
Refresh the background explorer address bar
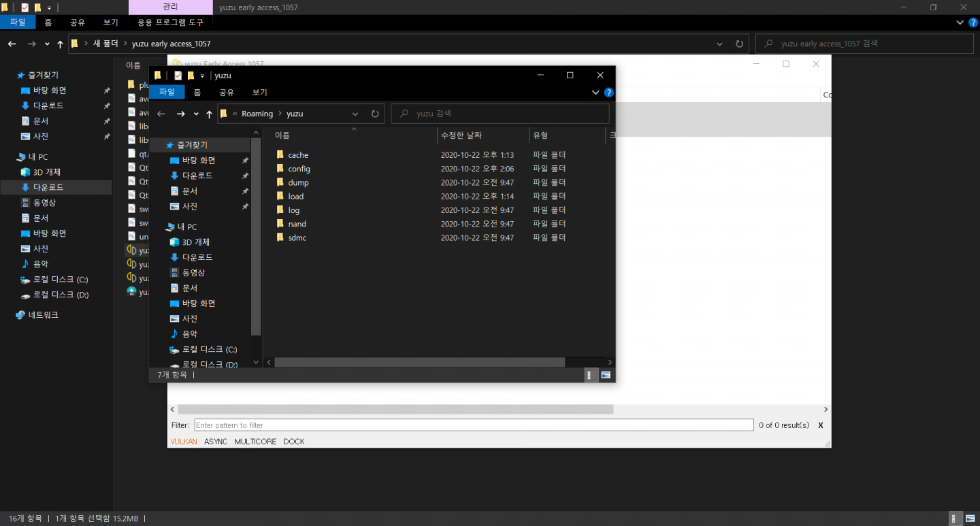click(x=740, y=44)
